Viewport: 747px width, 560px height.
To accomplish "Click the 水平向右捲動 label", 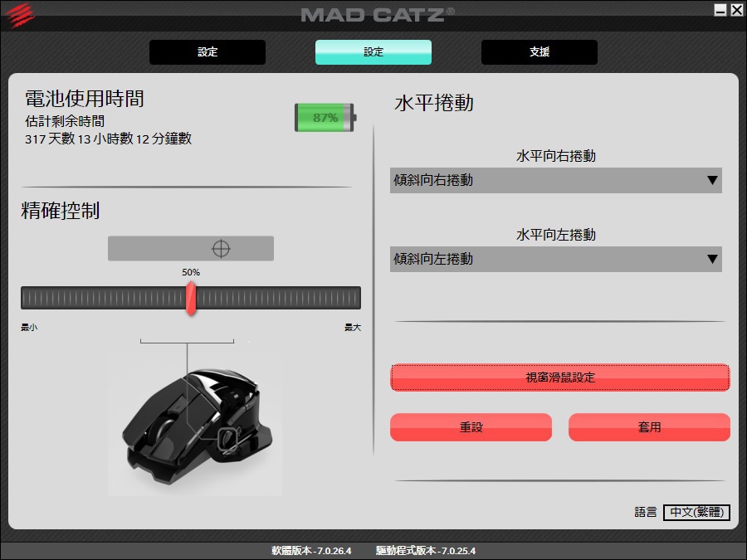I will coord(556,156).
